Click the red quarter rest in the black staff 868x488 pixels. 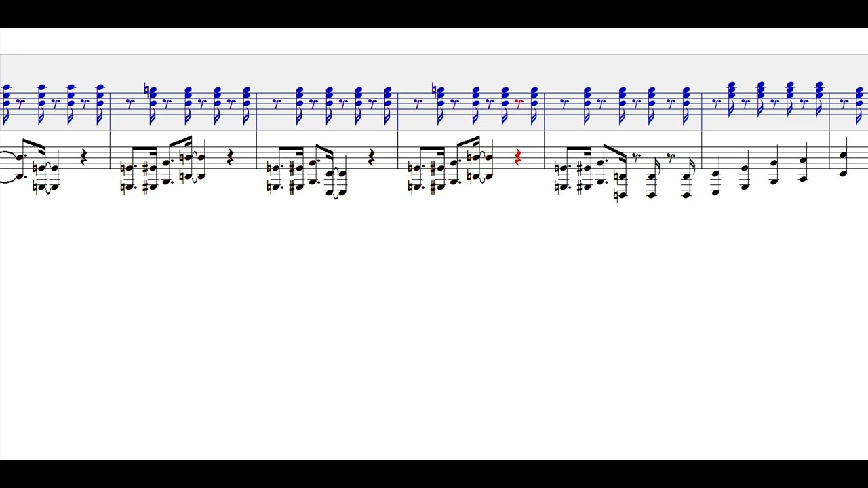tap(518, 158)
